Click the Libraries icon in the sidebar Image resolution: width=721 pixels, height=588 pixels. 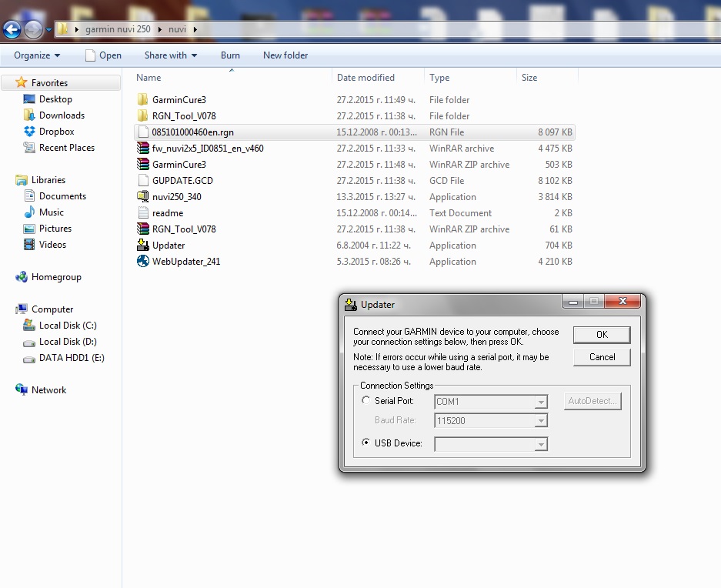[21, 180]
